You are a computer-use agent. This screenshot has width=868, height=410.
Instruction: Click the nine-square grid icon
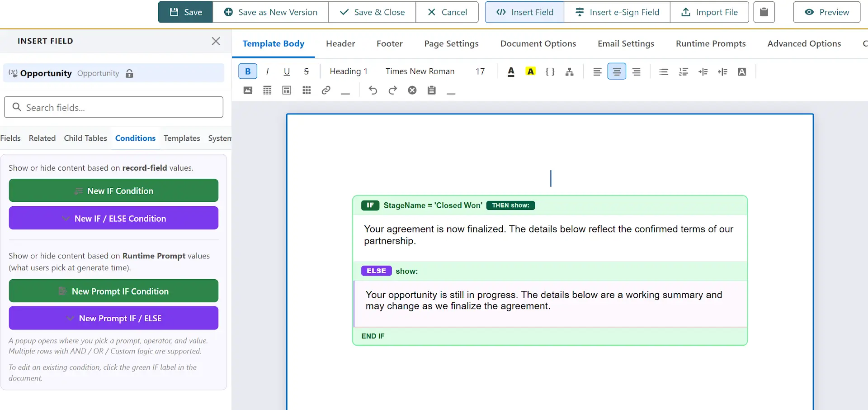coord(307,90)
